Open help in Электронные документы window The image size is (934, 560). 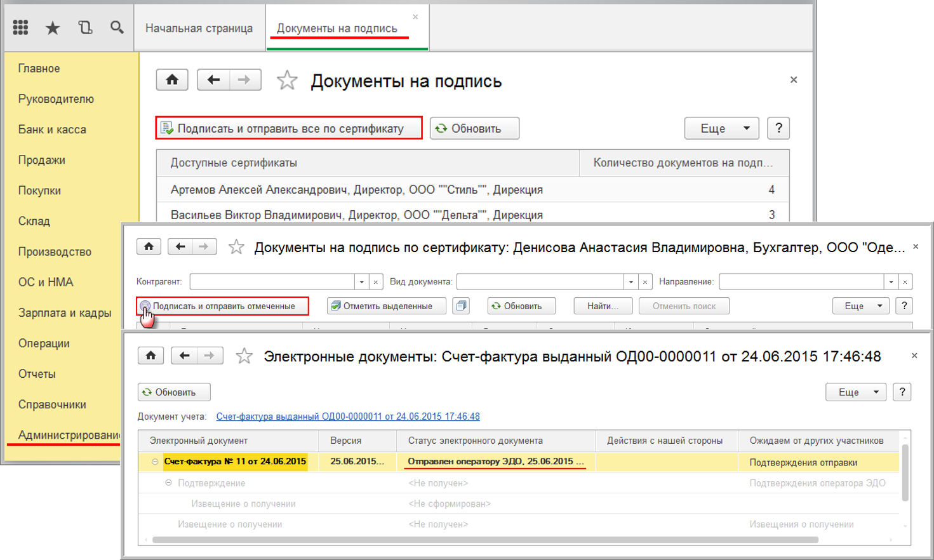click(902, 392)
